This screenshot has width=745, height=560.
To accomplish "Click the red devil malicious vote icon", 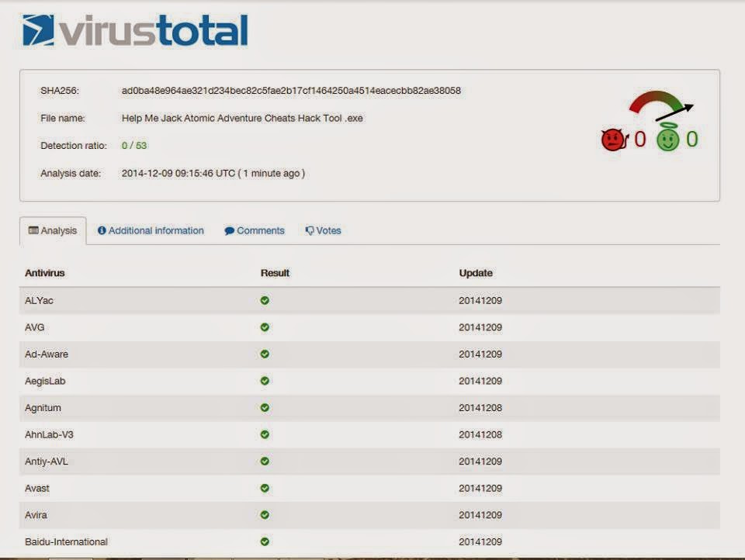I will pyautogui.click(x=615, y=139).
